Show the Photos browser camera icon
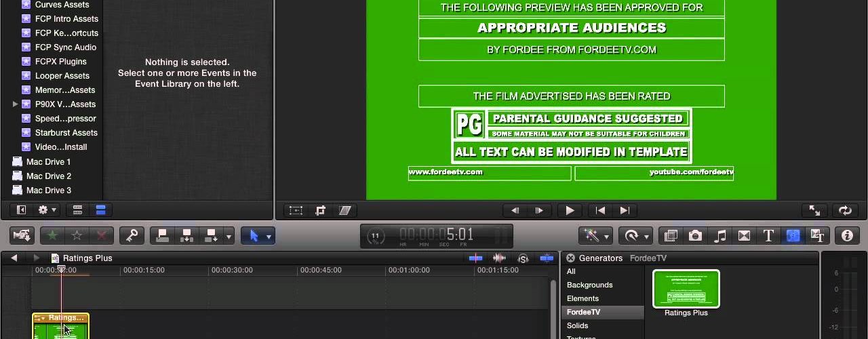This screenshot has height=339, width=868. tap(695, 235)
